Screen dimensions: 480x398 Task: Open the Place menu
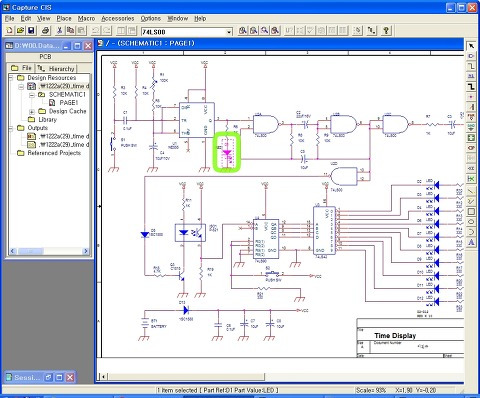pos(64,18)
